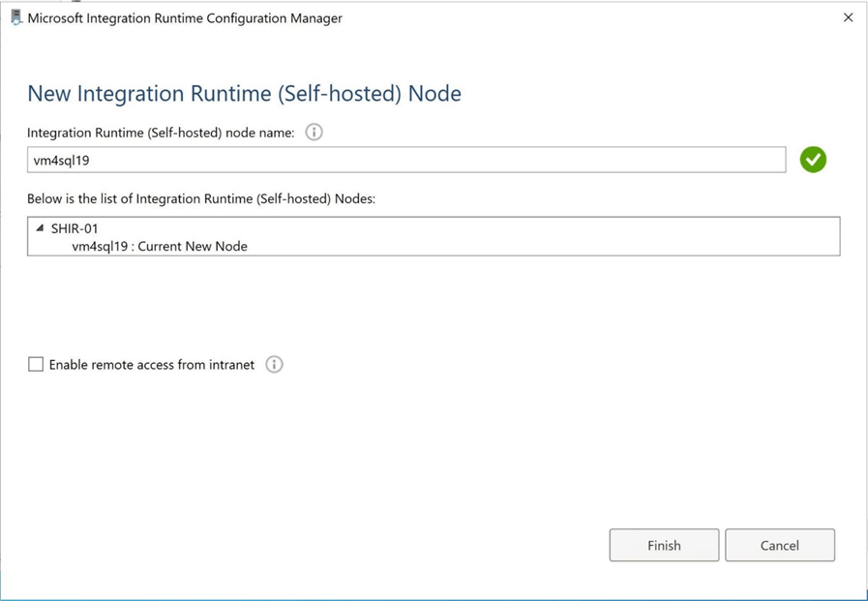This screenshot has width=868, height=601.
Task: Select the SHIR-01 runtime entry
Action: (75, 228)
